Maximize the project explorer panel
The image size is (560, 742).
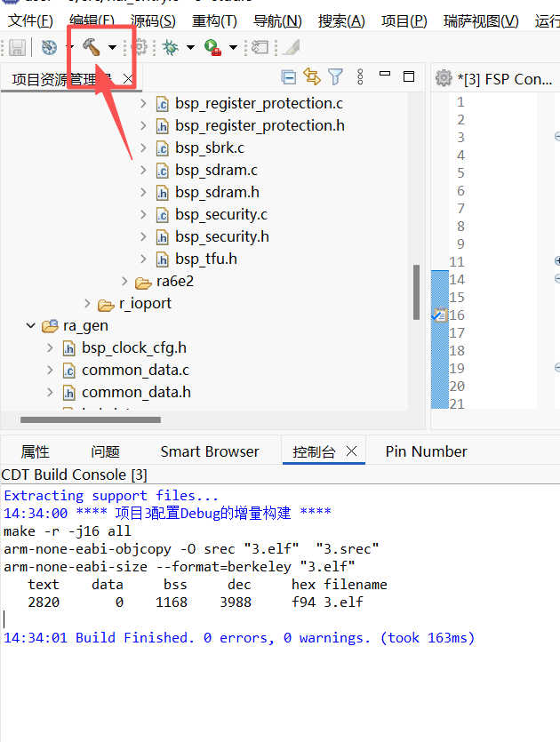[x=409, y=76]
